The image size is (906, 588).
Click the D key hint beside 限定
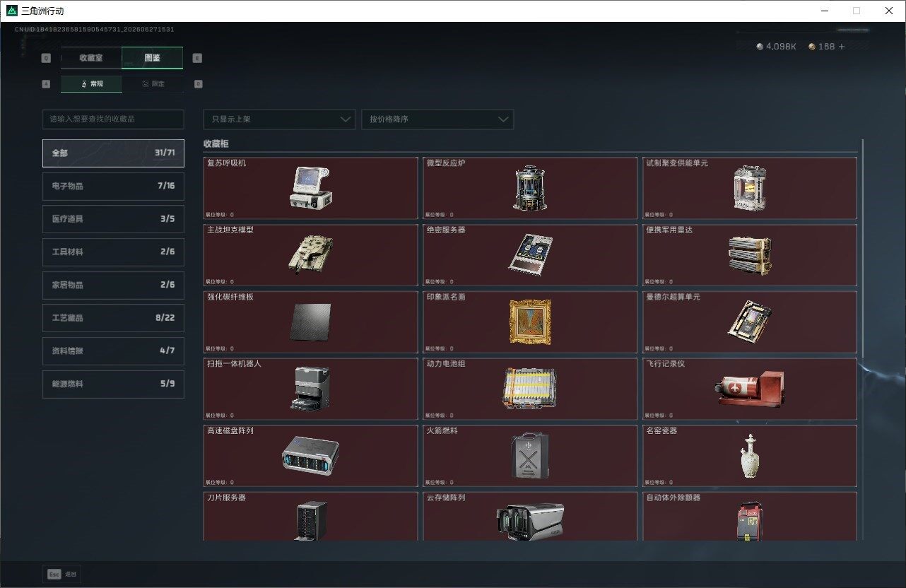tap(198, 83)
